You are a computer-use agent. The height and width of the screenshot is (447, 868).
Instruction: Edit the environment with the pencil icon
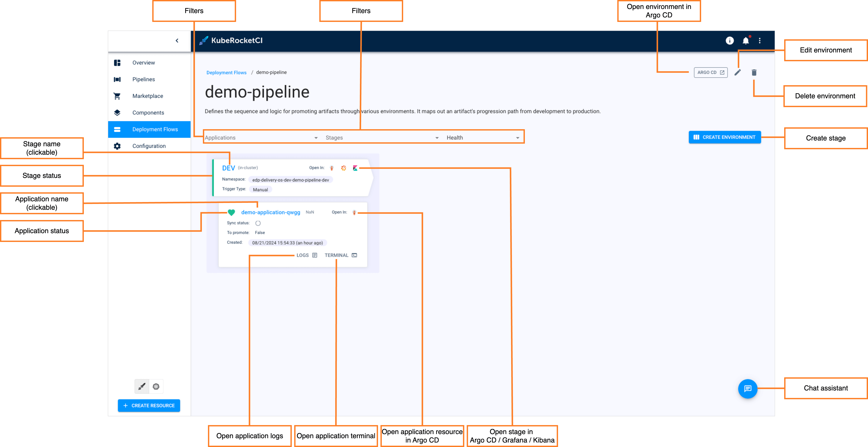tap(738, 72)
